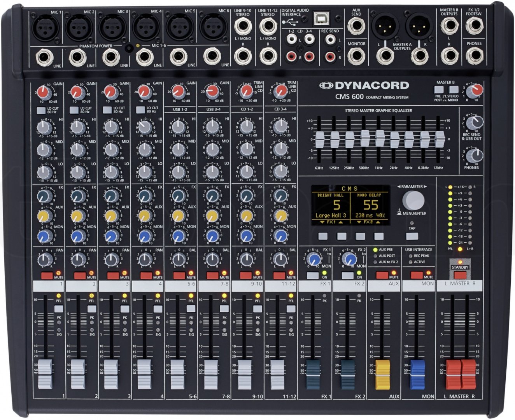This screenshot has width=515, height=420.
Task: Touch the FX 1 to MON knob
Action: (314, 259)
